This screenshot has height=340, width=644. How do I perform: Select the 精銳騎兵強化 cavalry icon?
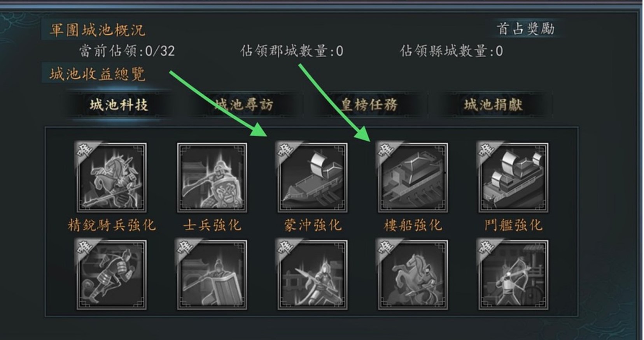click(x=111, y=177)
